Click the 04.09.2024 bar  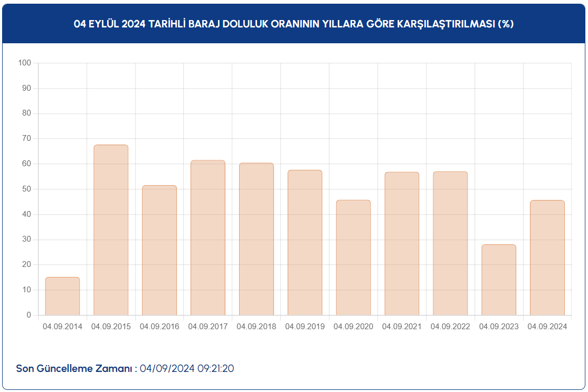pos(547,258)
